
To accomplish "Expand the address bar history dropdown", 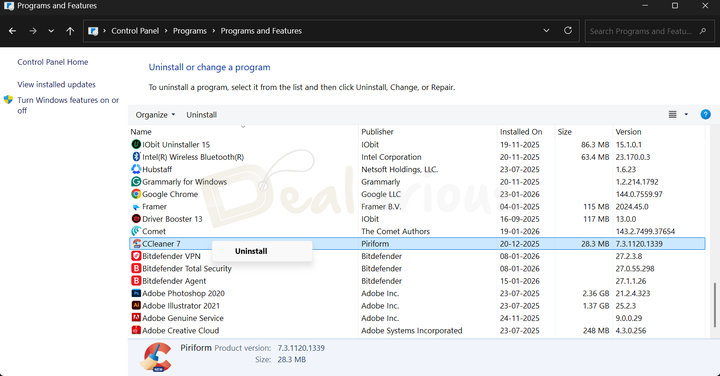I will click(546, 30).
